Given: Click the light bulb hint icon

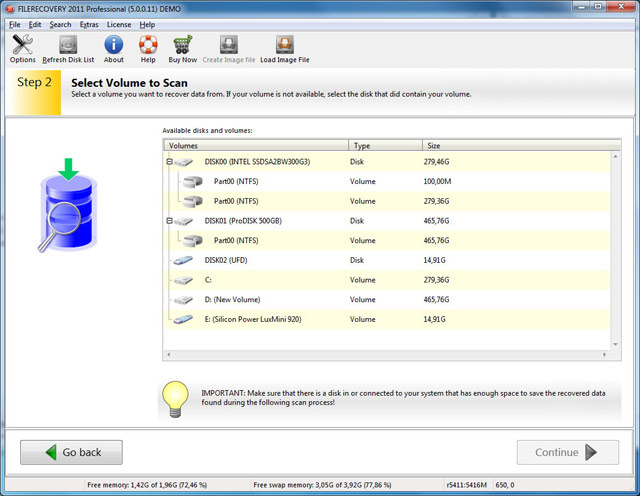Looking at the screenshot, I should click(x=176, y=400).
